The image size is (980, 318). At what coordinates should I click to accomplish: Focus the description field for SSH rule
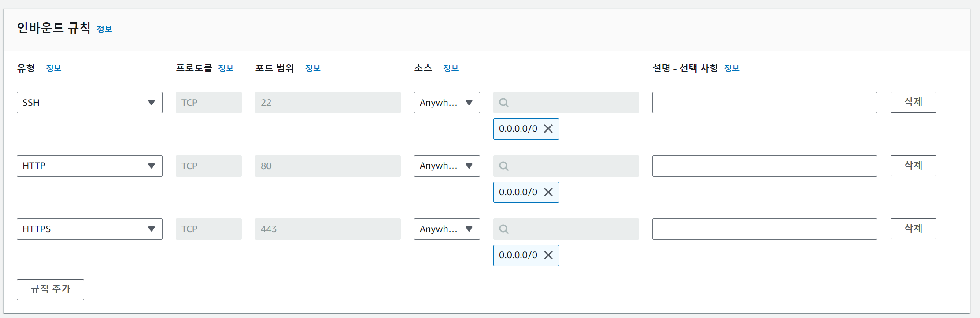click(765, 103)
